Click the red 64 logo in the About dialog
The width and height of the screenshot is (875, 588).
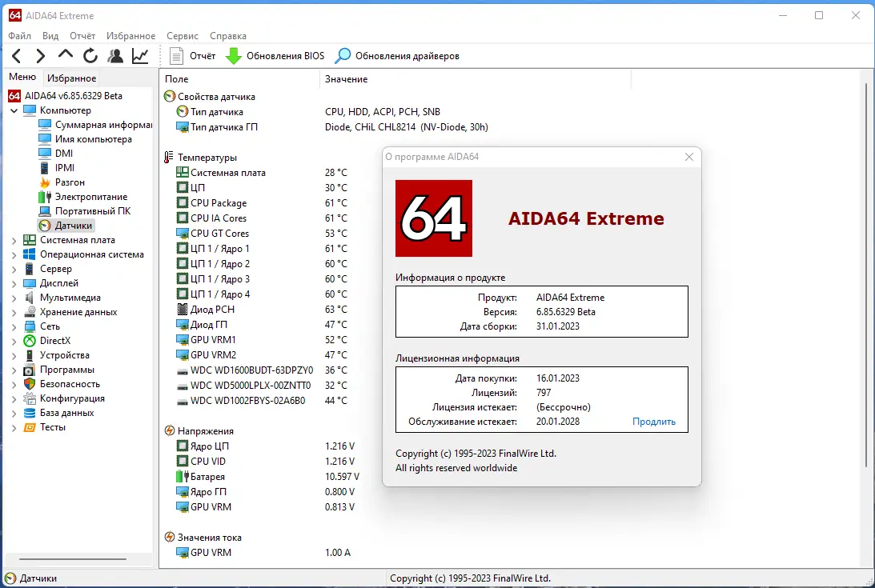click(x=434, y=218)
